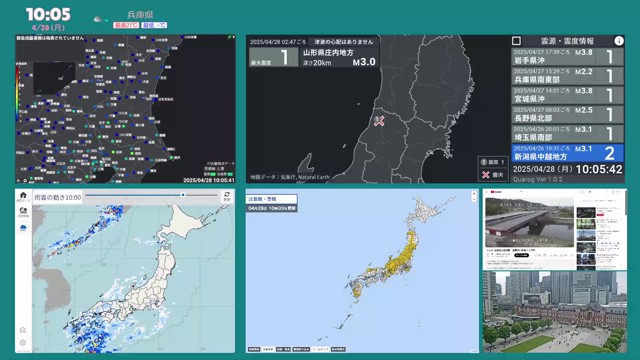Select the blue rain cloud sidebar icon

click(x=23, y=227)
